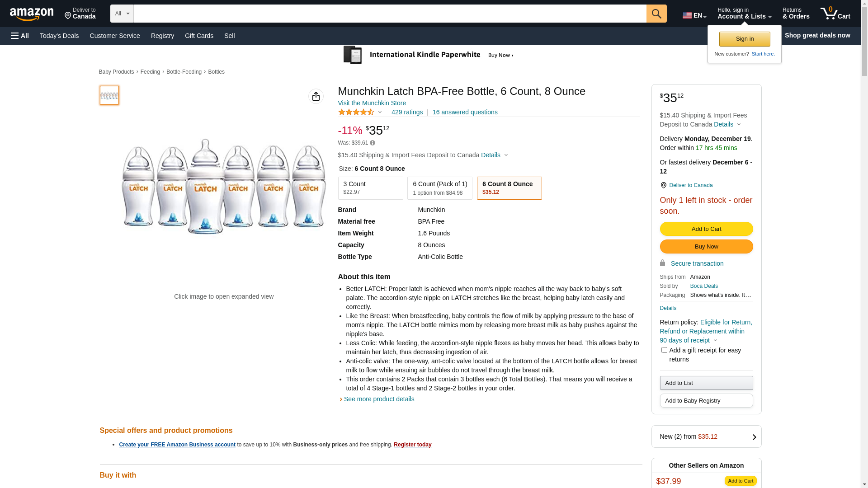
Task: Check the gift receipt checkbox
Action: coord(664,350)
